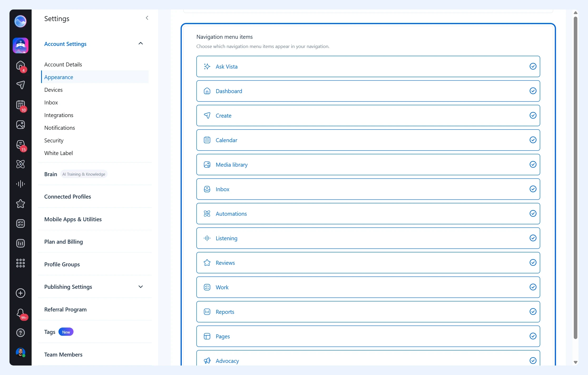Screen dimensions: 588x375
Task: Click the plus add icon in left rail
Action: [x=21, y=293]
